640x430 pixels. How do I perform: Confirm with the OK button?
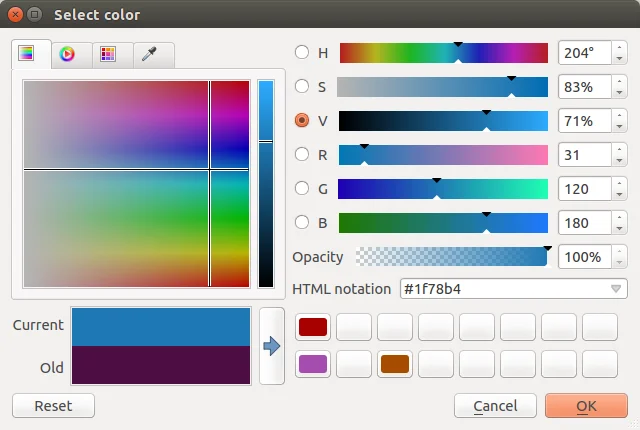(586, 406)
